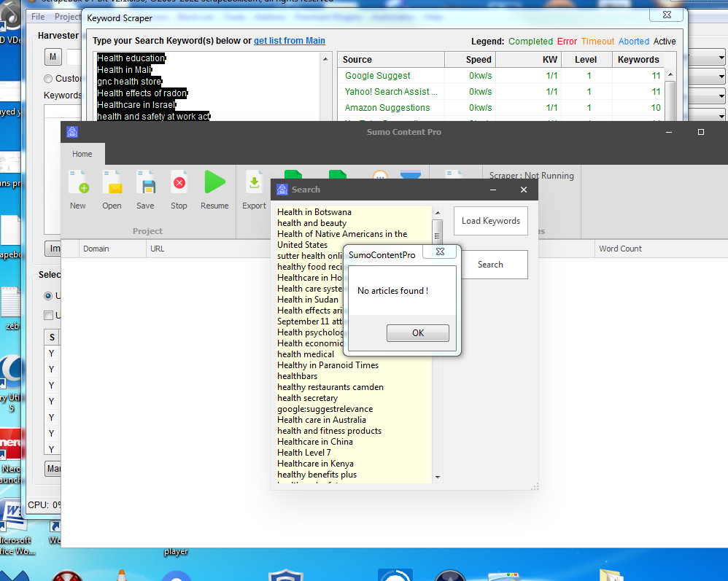The height and width of the screenshot is (581, 728).
Task: Click the Search dialog's app logo icon
Action: (x=282, y=190)
